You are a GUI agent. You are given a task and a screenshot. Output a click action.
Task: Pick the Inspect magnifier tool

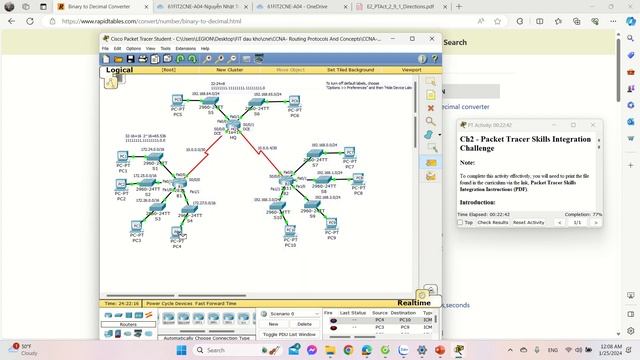coord(431,121)
